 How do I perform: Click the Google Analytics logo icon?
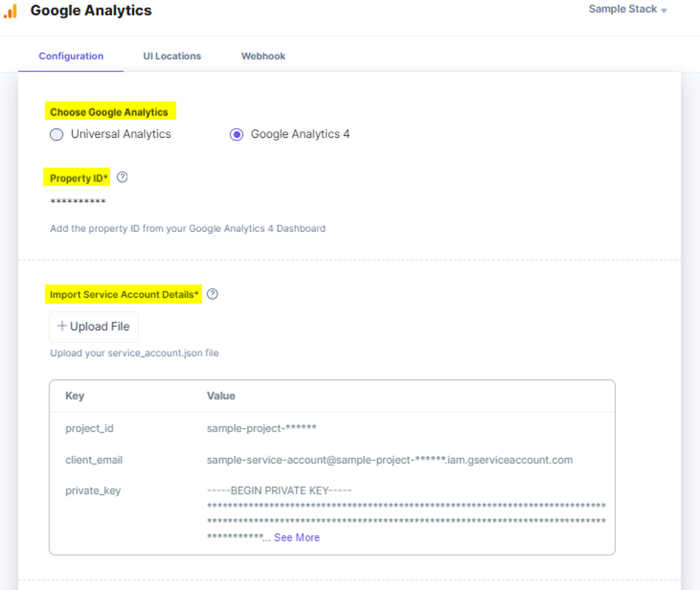pos(10,11)
